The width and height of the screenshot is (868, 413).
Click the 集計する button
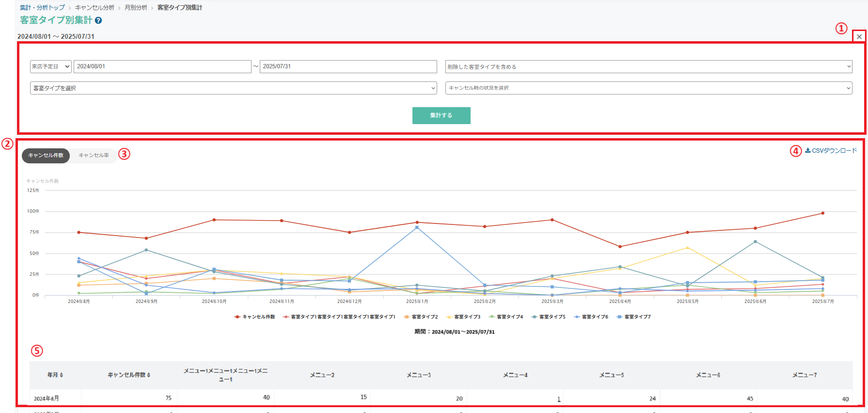(x=441, y=115)
